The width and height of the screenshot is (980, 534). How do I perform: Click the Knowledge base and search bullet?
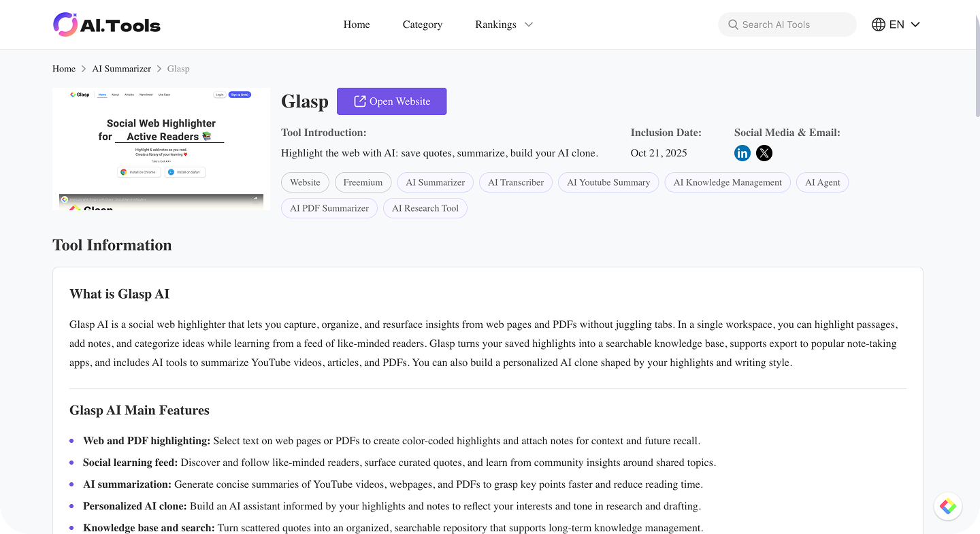(393, 528)
